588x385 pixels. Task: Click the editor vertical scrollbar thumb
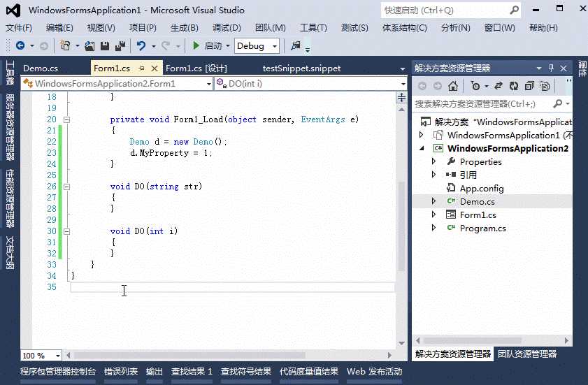[401, 226]
